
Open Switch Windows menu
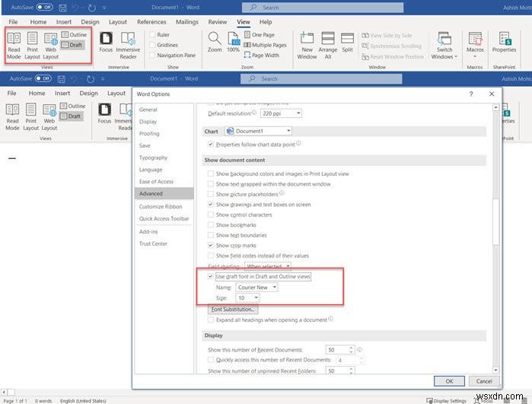[x=444, y=46]
